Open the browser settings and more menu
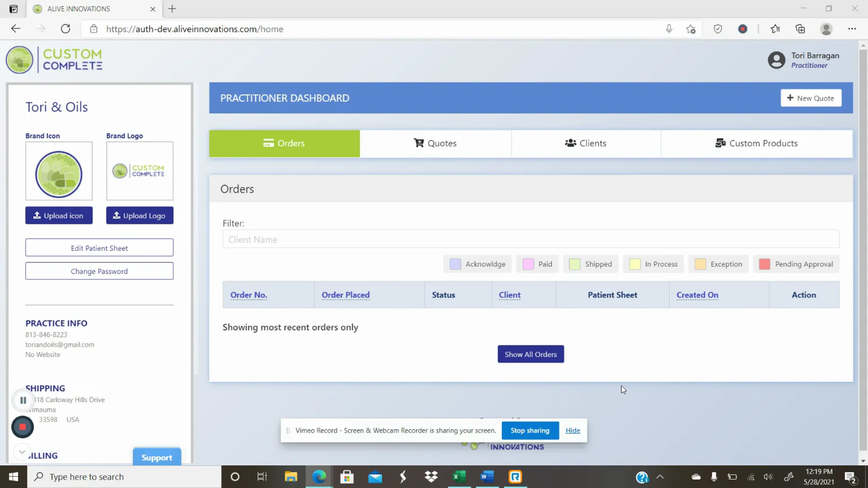The width and height of the screenshot is (868, 488). [852, 29]
